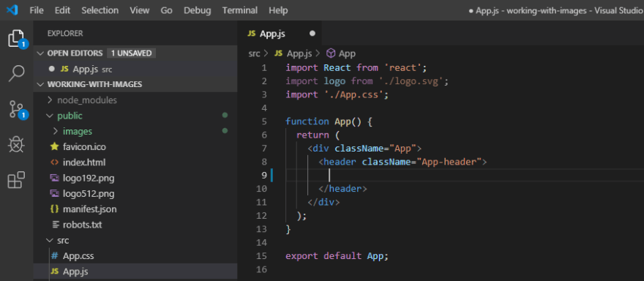Viewport: 644px width, 281px height.
Task: Open the Help menu
Action: [278, 10]
